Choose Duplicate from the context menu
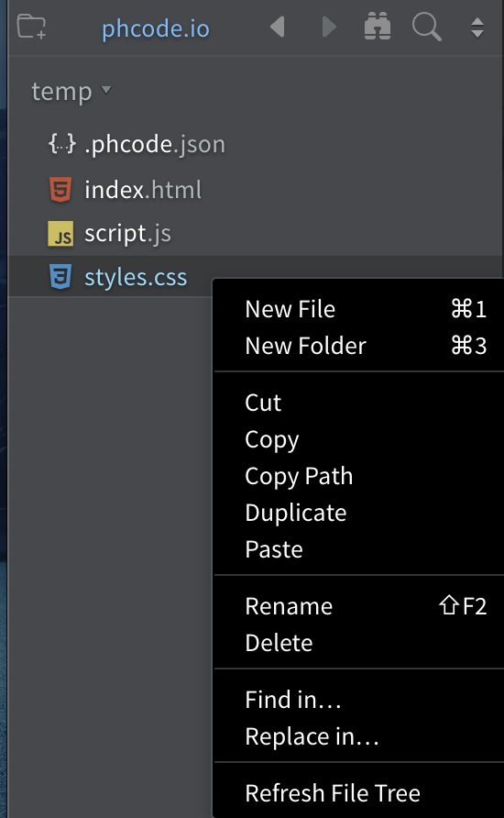Viewport: 504px width, 818px height. [x=359, y=513]
